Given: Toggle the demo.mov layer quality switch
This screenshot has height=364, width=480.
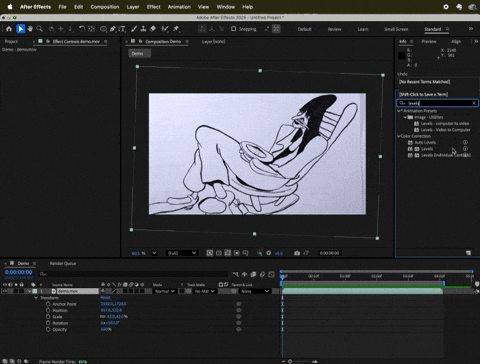Looking at the screenshot, I should (x=114, y=291).
